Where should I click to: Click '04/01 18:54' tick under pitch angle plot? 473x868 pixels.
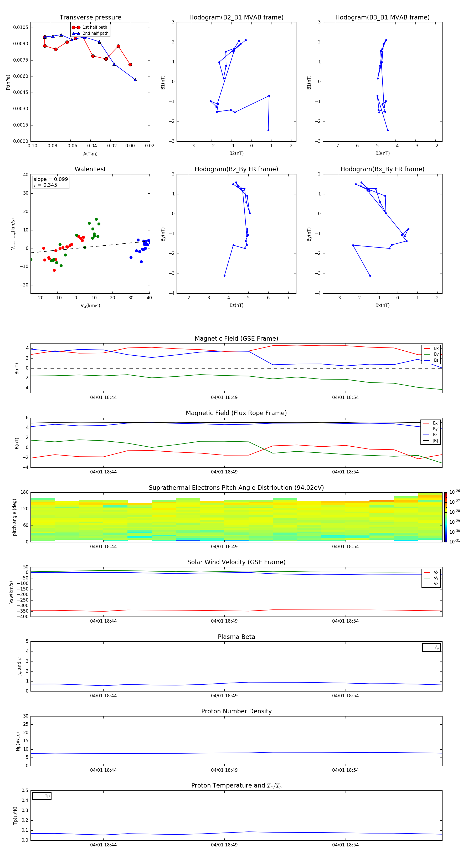tap(345, 547)
